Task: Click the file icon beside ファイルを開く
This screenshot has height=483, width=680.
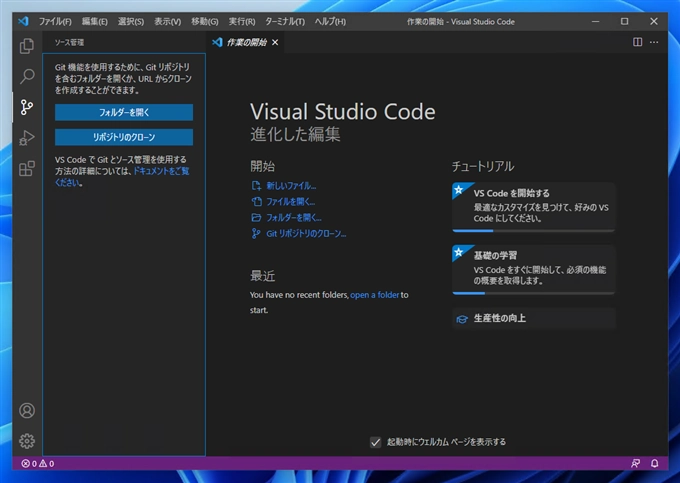Action: (x=256, y=202)
